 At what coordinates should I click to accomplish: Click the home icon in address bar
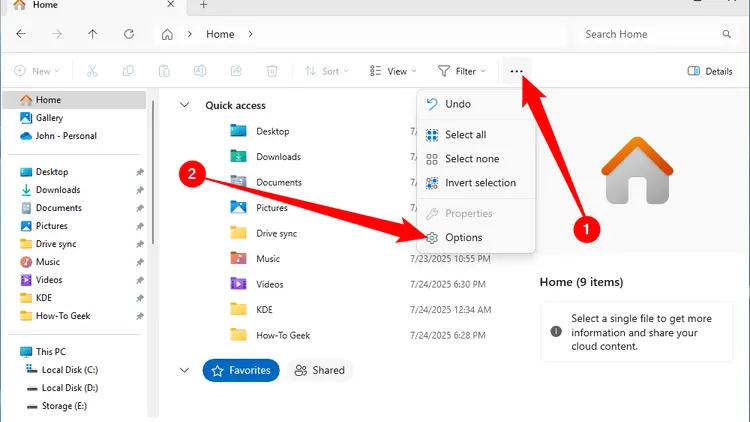[167, 34]
